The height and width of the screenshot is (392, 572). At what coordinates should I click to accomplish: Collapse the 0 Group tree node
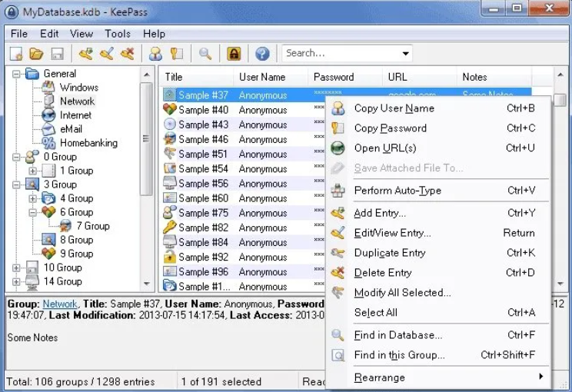click(16, 157)
